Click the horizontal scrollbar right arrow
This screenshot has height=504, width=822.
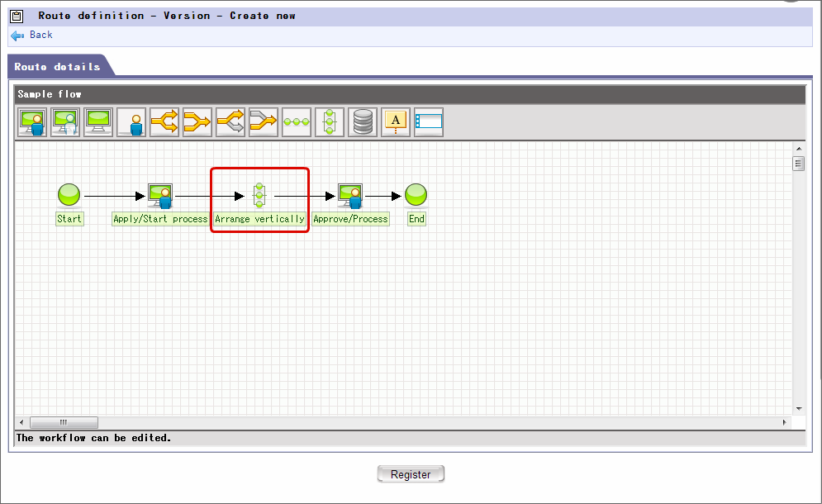point(785,422)
